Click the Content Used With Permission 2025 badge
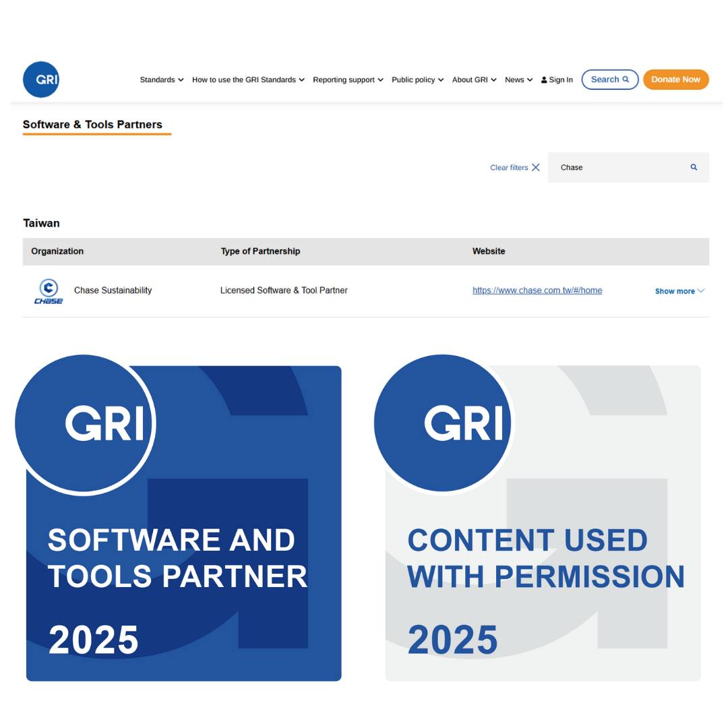 click(538, 518)
